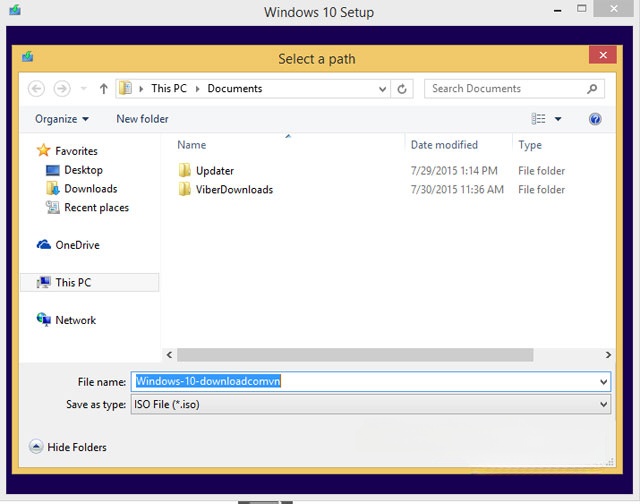
Task: Click the folder icon in address bar
Action: click(126, 88)
